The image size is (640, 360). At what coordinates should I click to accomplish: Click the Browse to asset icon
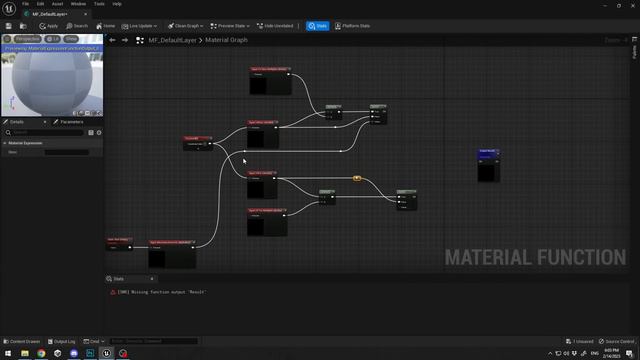(x=23, y=26)
